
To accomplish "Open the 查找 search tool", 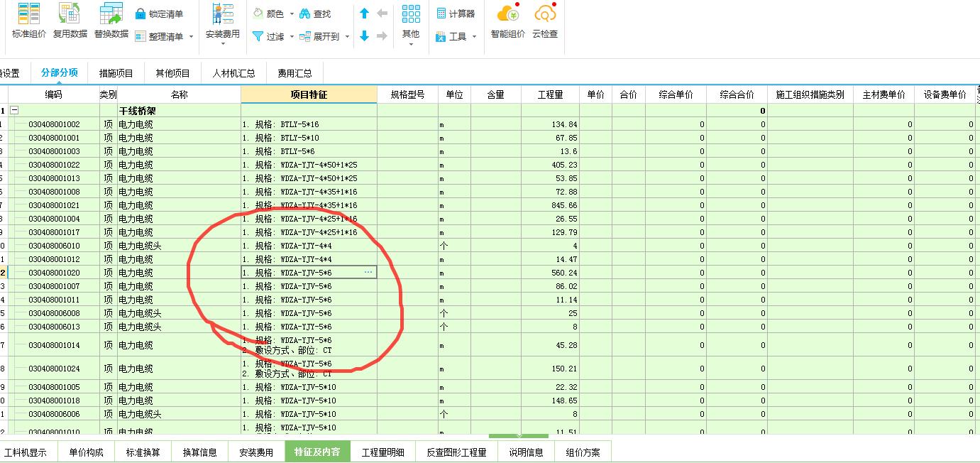I will (315, 14).
